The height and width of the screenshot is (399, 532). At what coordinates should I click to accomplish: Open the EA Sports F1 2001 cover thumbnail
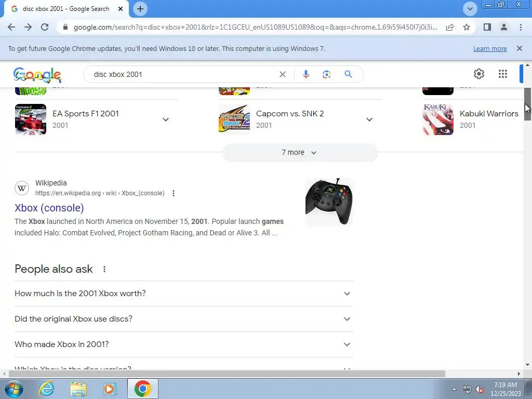(x=31, y=119)
